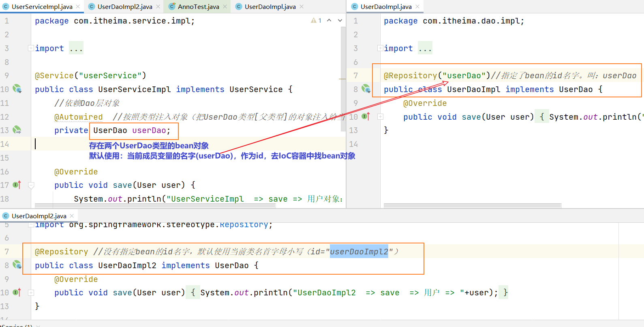644x327 pixels.
Task: Close the left pane's UserDaoImpl.java tab
Action: [x=302, y=6]
